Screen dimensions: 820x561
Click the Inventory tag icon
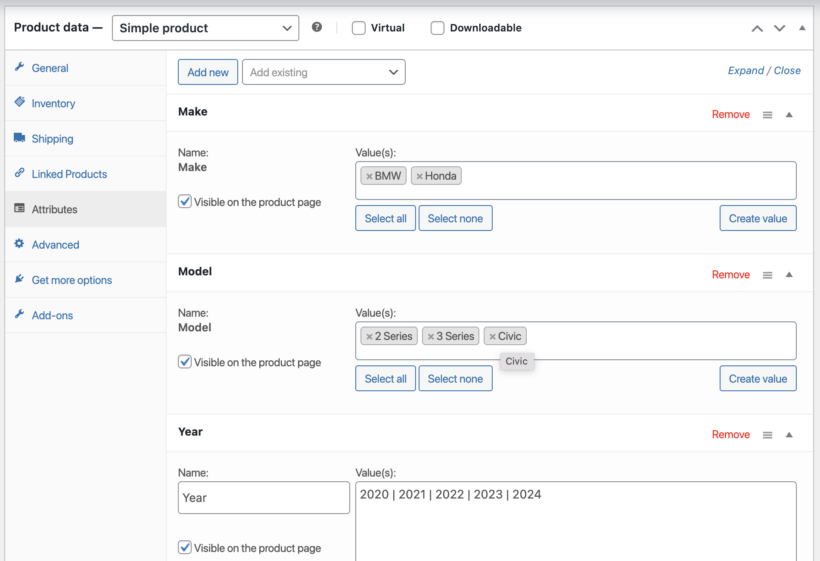coord(19,102)
